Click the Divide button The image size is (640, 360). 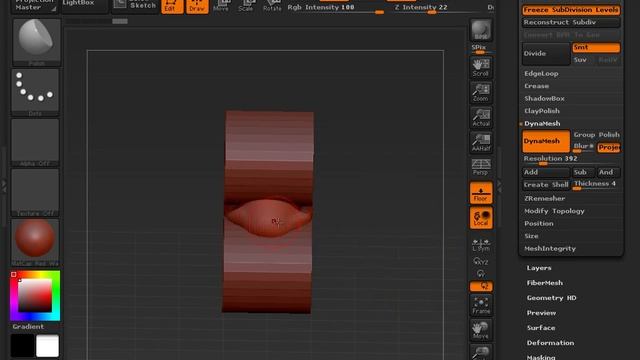[546, 54]
